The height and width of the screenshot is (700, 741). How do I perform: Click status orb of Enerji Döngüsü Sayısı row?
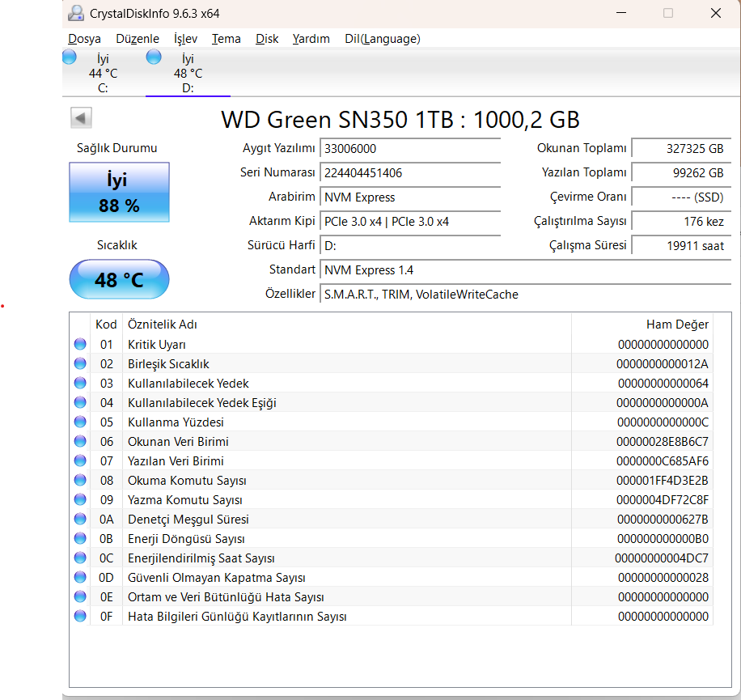pos(80,538)
